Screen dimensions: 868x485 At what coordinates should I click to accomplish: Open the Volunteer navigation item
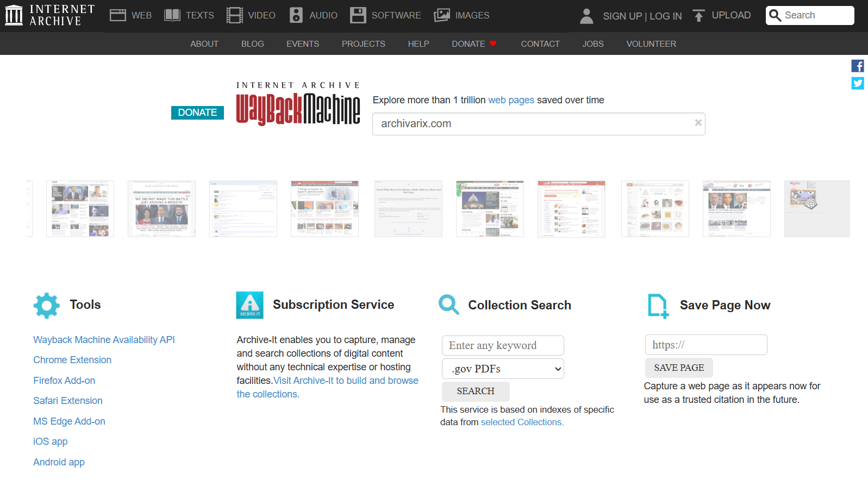point(651,44)
